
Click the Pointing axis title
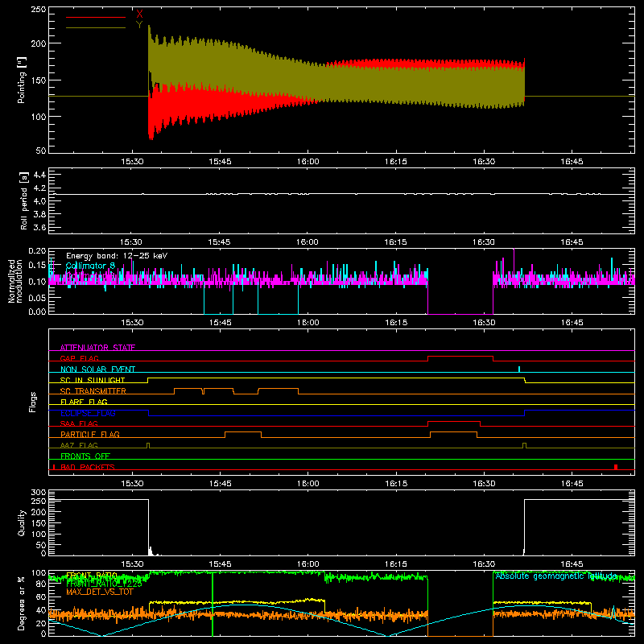pyautogui.click(x=21, y=80)
